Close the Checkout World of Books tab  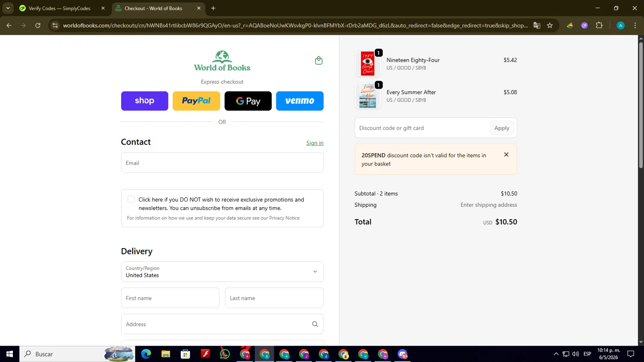[x=199, y=8]
